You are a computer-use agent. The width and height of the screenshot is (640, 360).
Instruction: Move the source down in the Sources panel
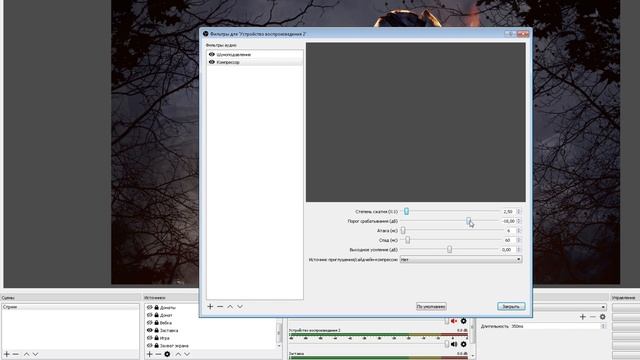[187, 354]
